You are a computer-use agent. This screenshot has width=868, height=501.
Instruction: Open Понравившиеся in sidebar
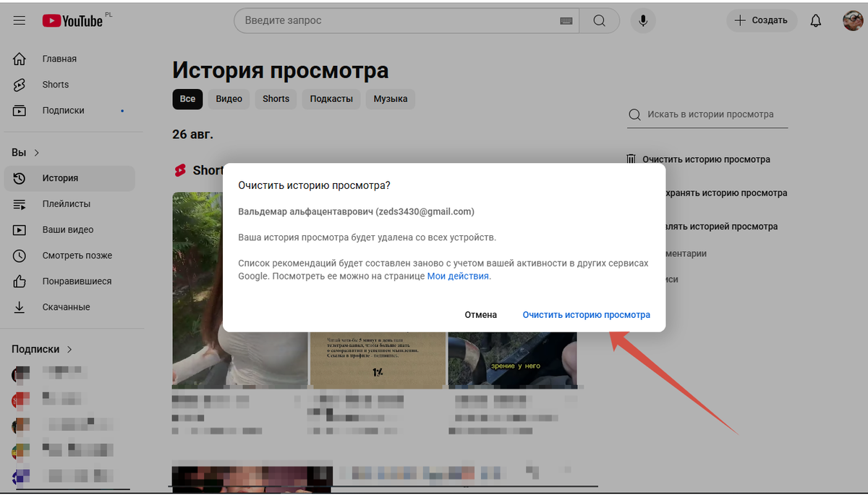click(69, 282)
